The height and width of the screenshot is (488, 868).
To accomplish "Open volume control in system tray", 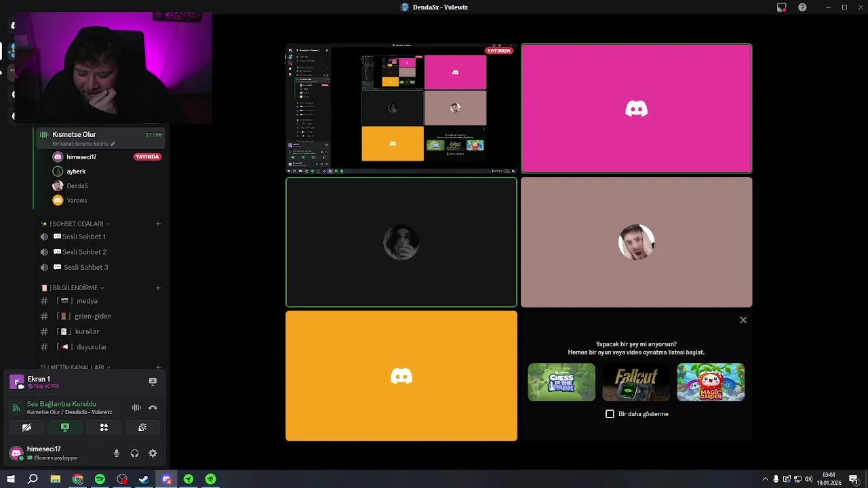I will pyautogui.click(x=808, y=479).
